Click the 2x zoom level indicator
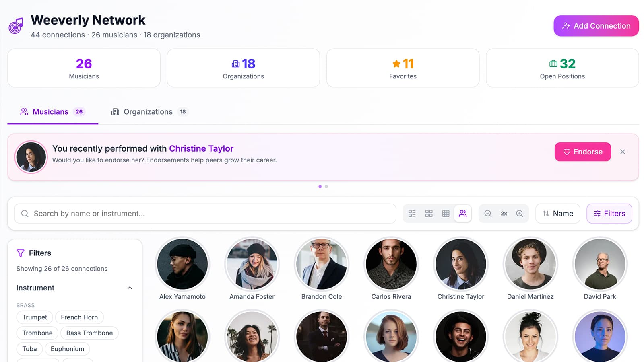 coord(504,214)
